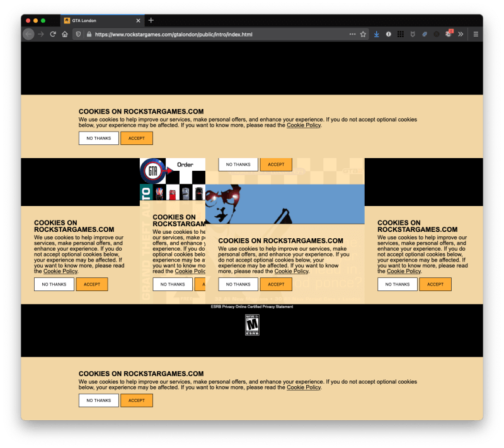Click the forward navigation arrow
Viewport: 504px width, 448px height.
(x=41, y=34)
